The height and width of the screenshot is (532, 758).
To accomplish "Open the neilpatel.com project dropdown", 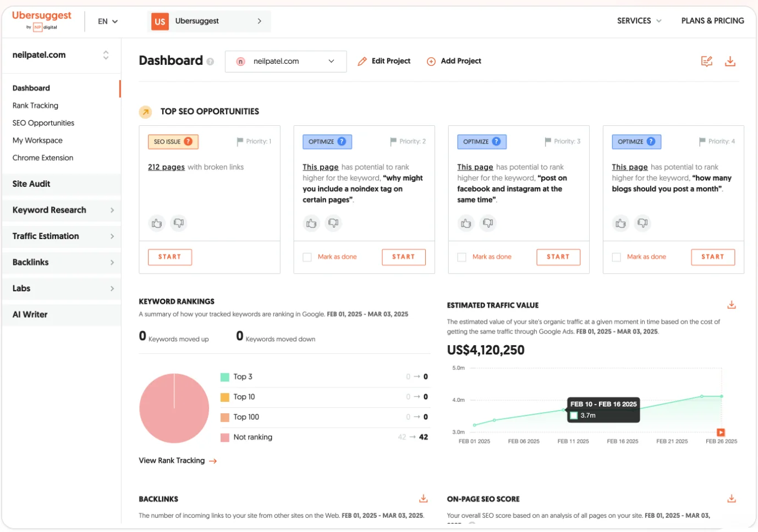I will [x=285, y=62].
